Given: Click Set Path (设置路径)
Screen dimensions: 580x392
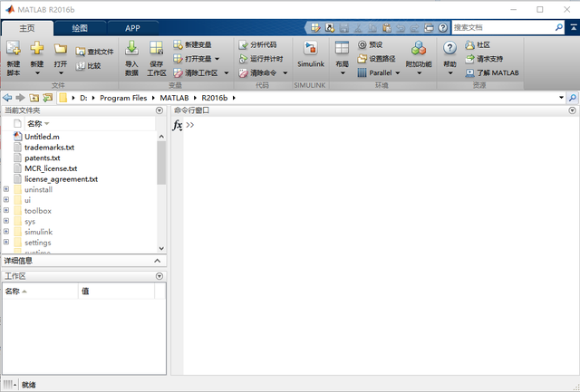Looking at the screenshot, I should pyautogui.click(x=377, y=59).
